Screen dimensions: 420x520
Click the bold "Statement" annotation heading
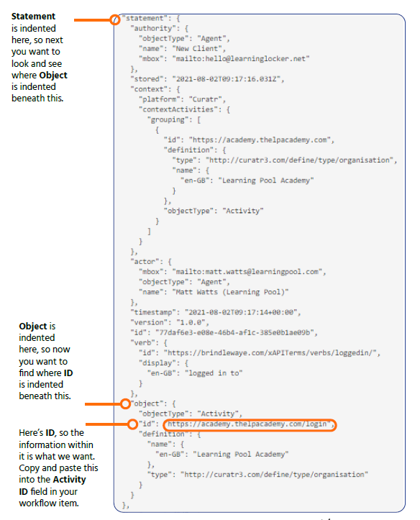(33, 17)
